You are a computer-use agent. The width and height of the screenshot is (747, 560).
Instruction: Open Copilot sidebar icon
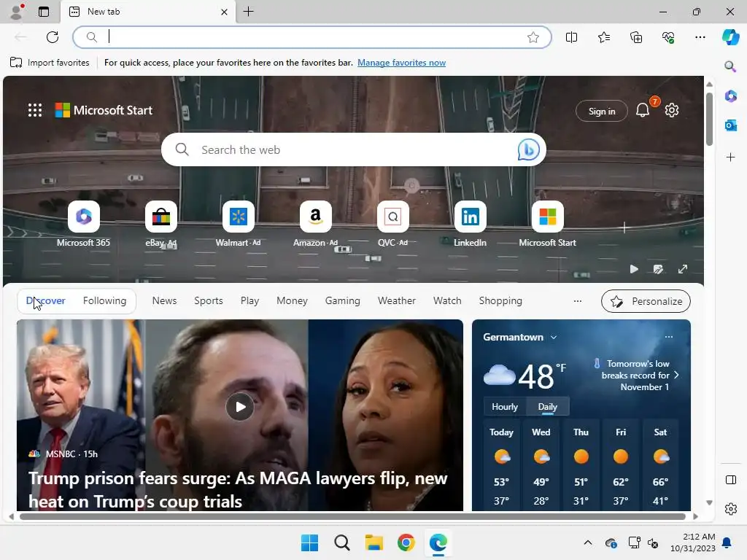coord(730,37)
